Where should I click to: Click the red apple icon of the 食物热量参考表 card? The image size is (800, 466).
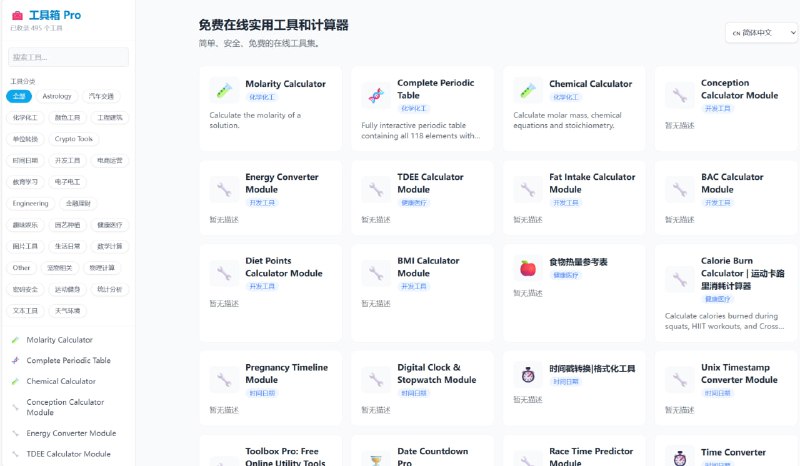(528, 268)
